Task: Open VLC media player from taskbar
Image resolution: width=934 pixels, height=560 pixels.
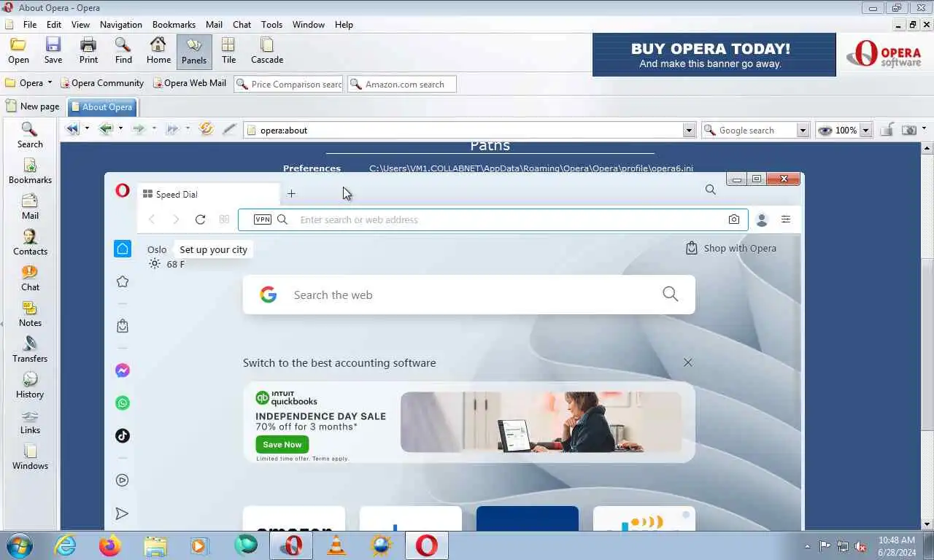Action: point(336,545)
